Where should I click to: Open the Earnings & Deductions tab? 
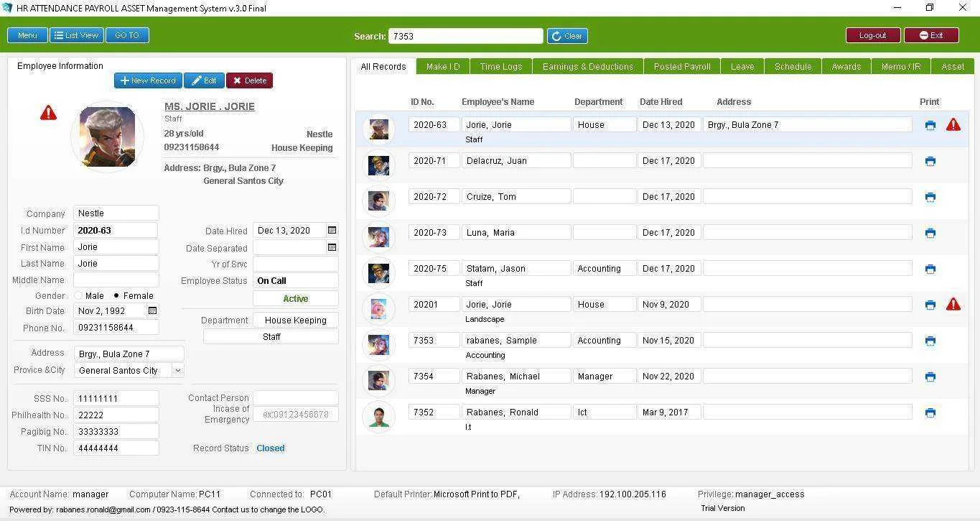588,66
